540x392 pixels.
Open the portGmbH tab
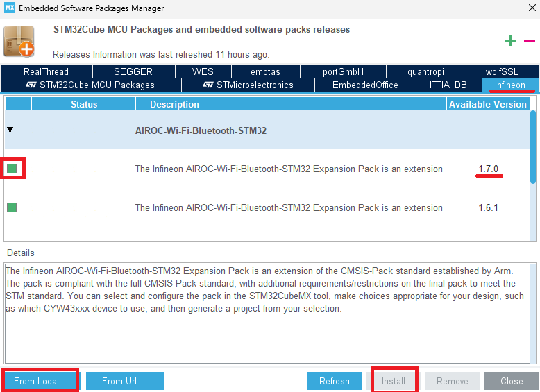click(343, 71)
